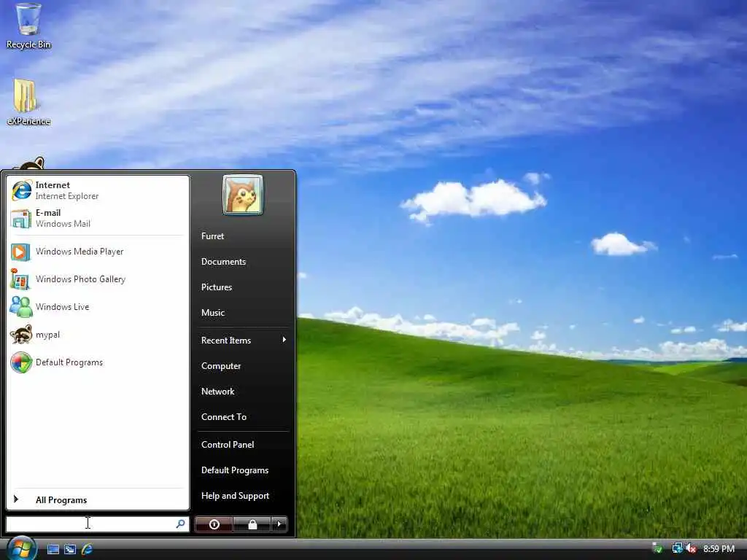Launch Windows Mail e-mail entry
This screenshot has width=747, height=560.
pos(98,218)
